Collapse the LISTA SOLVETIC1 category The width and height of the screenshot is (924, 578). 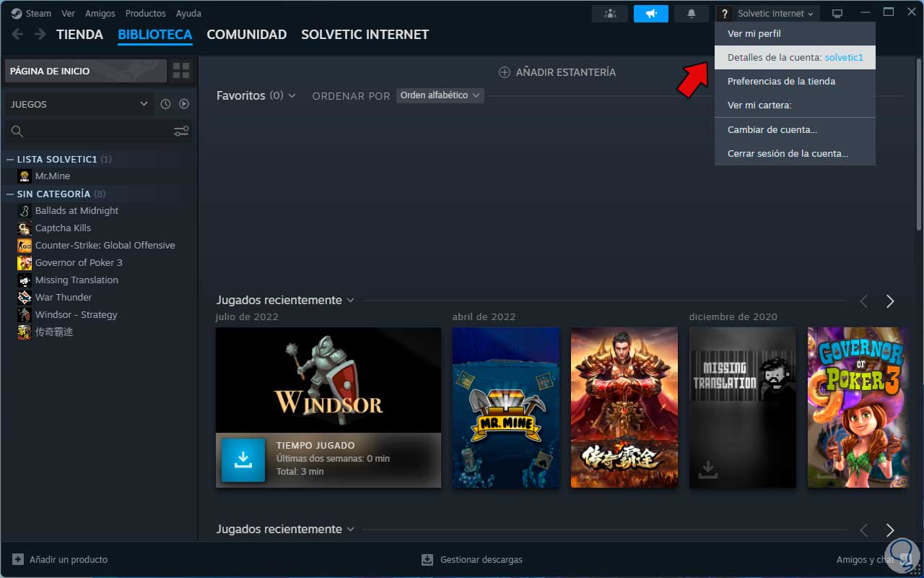click(10, 159)
